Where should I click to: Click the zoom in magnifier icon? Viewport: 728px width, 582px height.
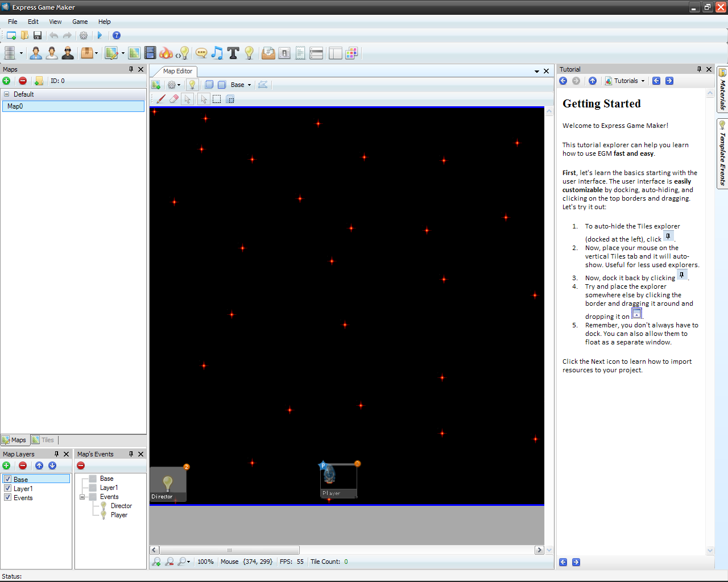(x=156, y=562)
